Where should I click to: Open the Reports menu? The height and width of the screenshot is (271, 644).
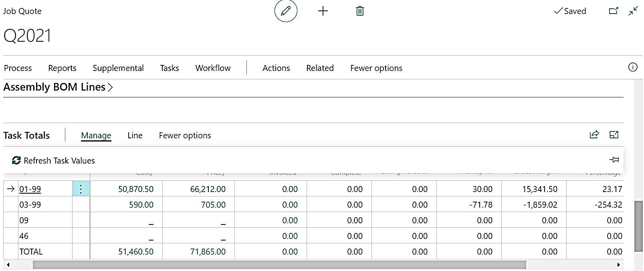62,68
